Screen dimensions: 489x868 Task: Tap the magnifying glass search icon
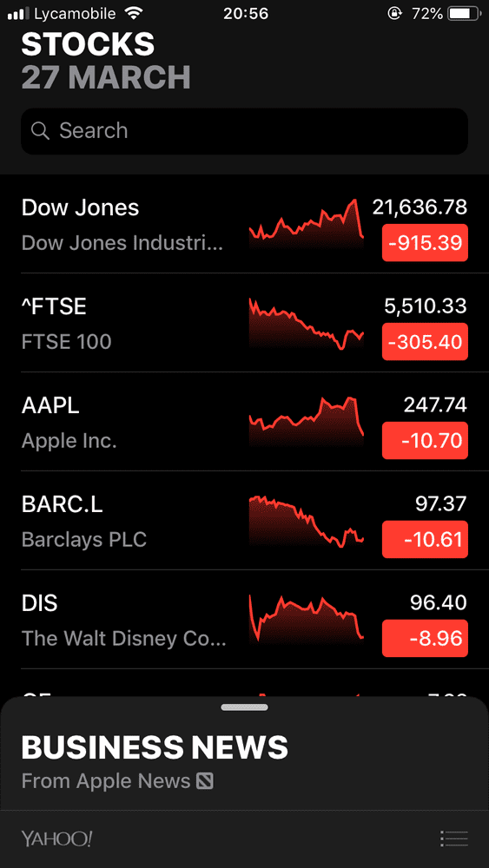point(40,131)
